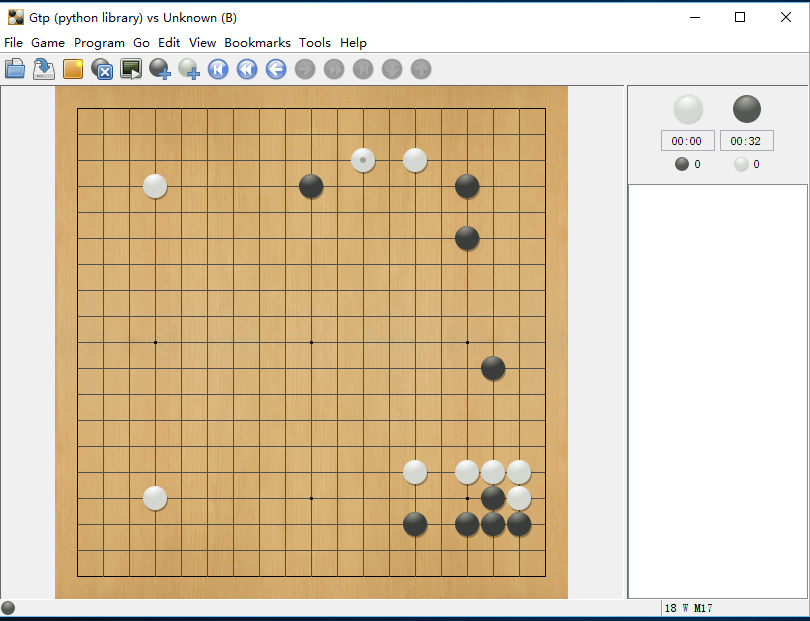Open the File menu
Viewport: 810px width, 621px height.
click(x=13, y=43)
